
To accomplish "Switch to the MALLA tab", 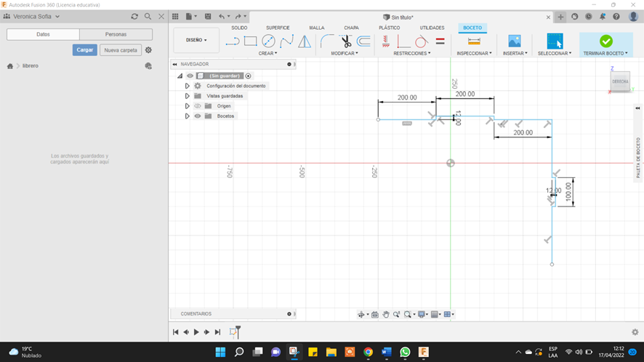I will (317, 28).
